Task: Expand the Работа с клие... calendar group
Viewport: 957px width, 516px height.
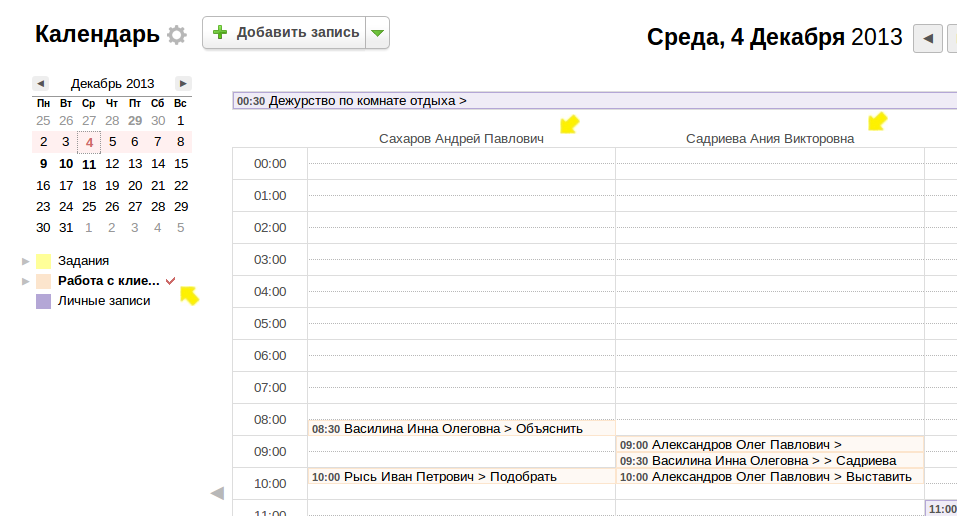Action: (26, 281)
